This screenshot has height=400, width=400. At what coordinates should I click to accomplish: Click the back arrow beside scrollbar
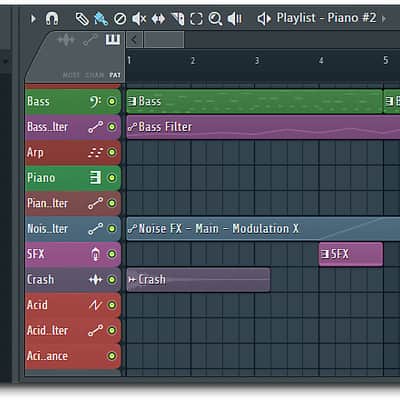coord(134,40)
